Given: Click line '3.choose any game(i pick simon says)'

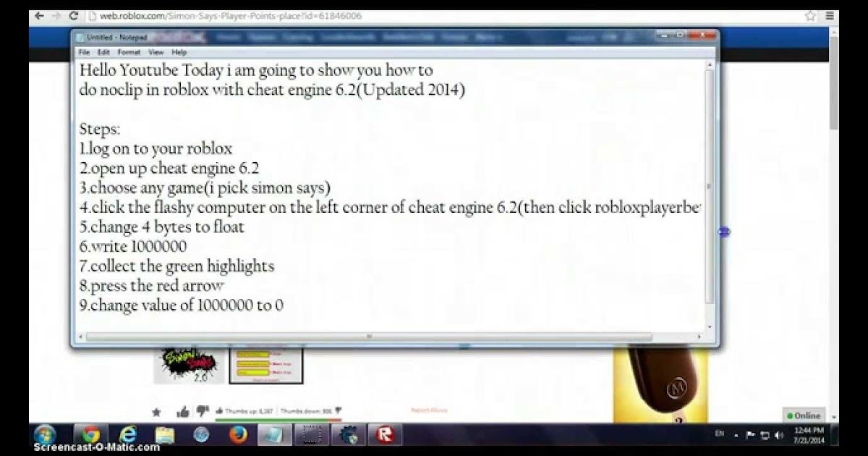Looking at the screenshot, I should click(x=205, y=188).
